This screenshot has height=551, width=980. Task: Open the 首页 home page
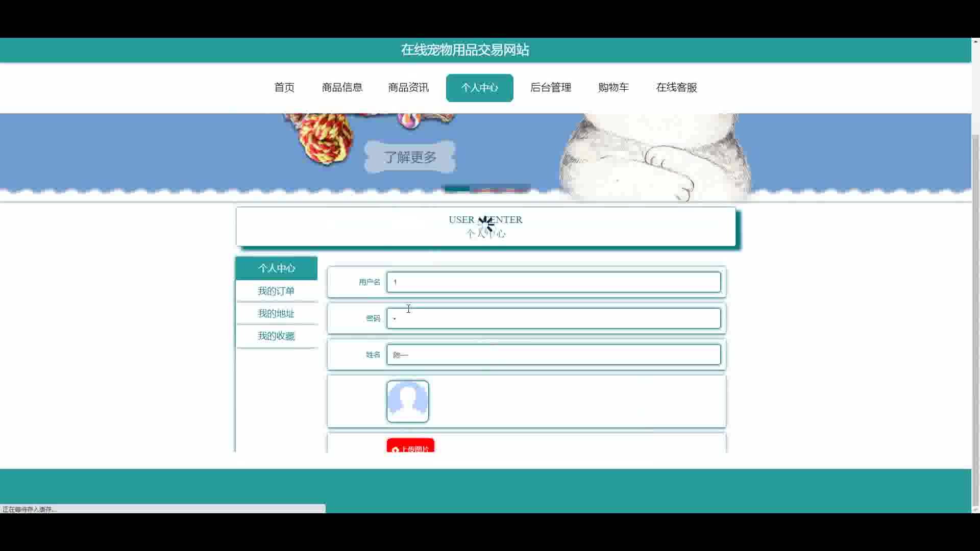point(284,88)
